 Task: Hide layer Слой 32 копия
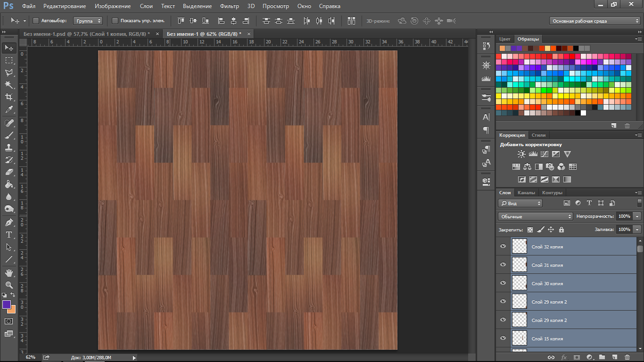point(503,247)
